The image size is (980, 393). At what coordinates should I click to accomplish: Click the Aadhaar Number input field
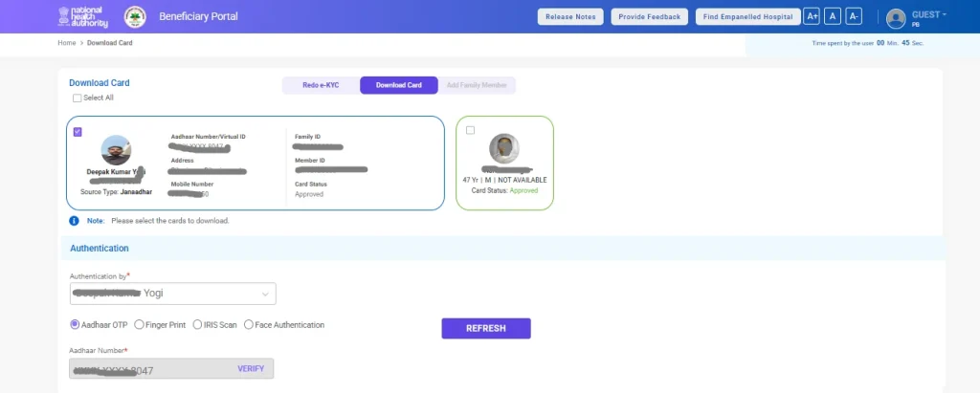(x=171, y=369)
